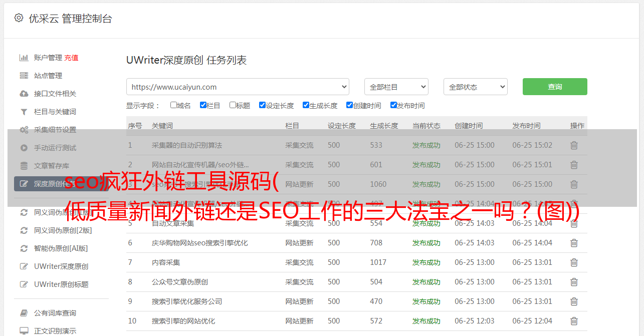
Task: Click keyword 采集器的自动识别算法
Action: pos(187,145)
